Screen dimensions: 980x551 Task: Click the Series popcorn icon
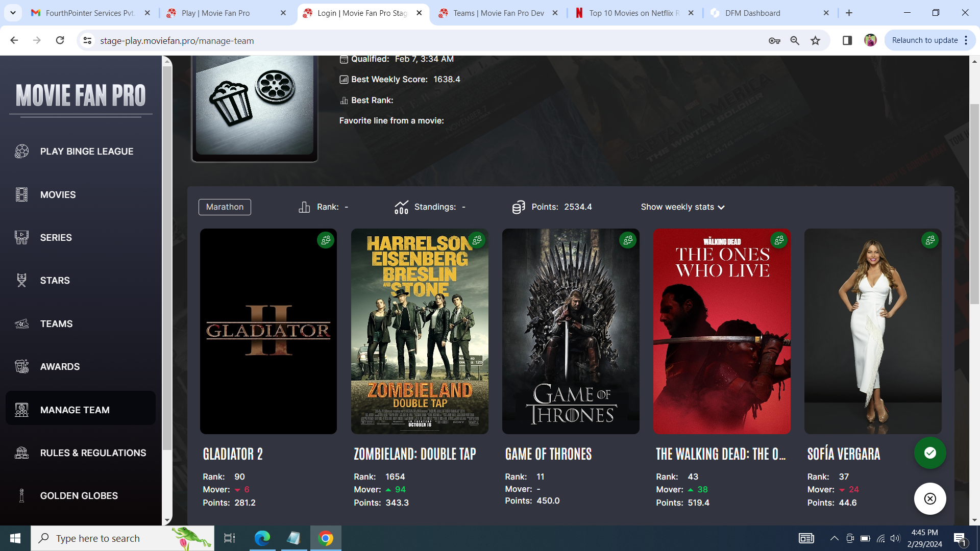tap(21, 238)
